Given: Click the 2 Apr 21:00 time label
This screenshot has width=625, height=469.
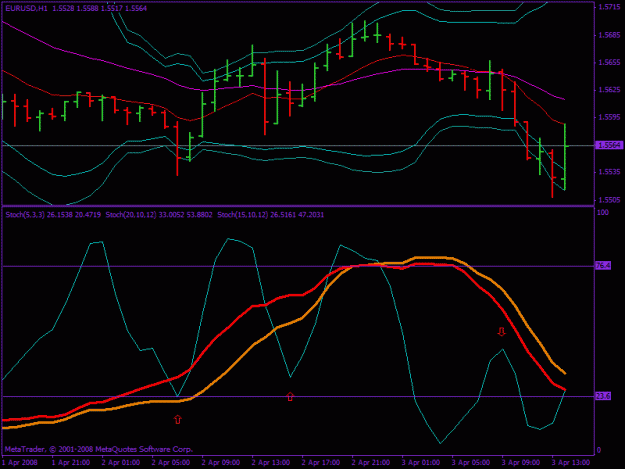Looking at the screenshot, I should [371, 463].
